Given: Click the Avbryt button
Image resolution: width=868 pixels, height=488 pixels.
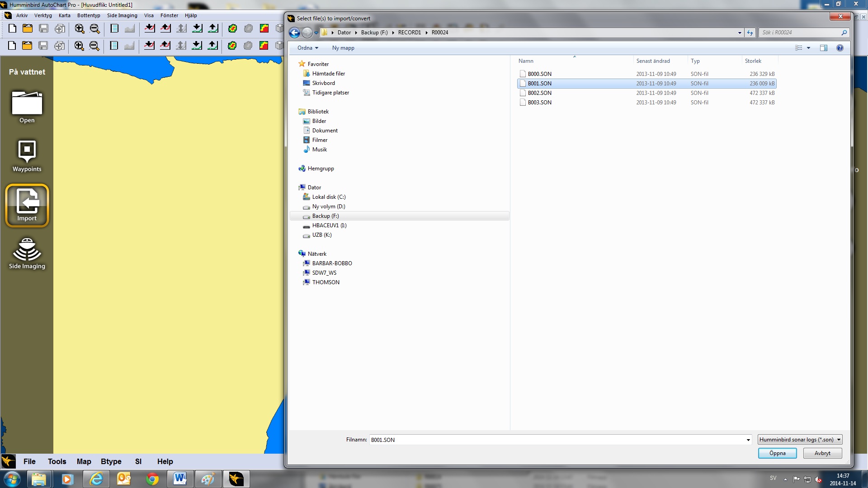Looking at the screenshot, I should (x=822, y=453).
